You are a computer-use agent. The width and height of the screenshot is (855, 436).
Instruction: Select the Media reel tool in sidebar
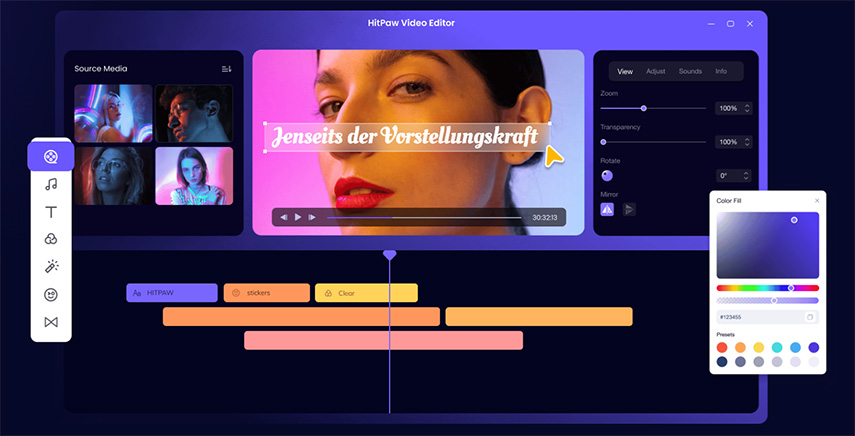pos(51,156)
